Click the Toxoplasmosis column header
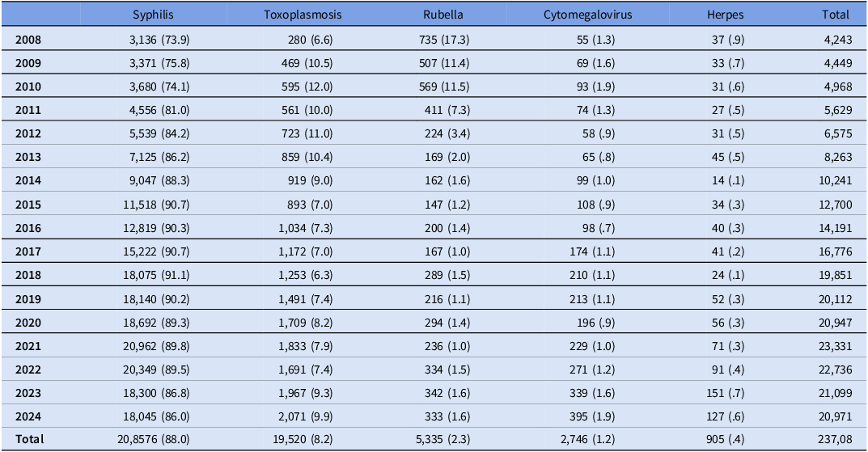 click(303, 15)
